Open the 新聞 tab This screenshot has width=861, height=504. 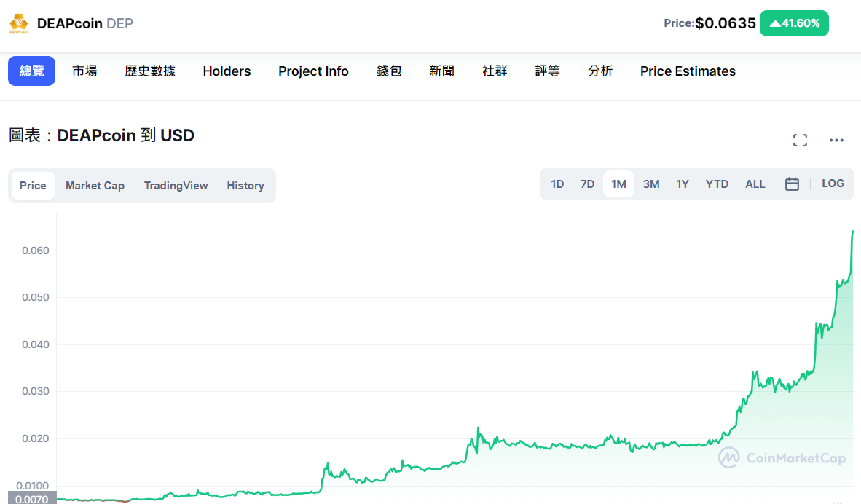[x=442, y=71]
